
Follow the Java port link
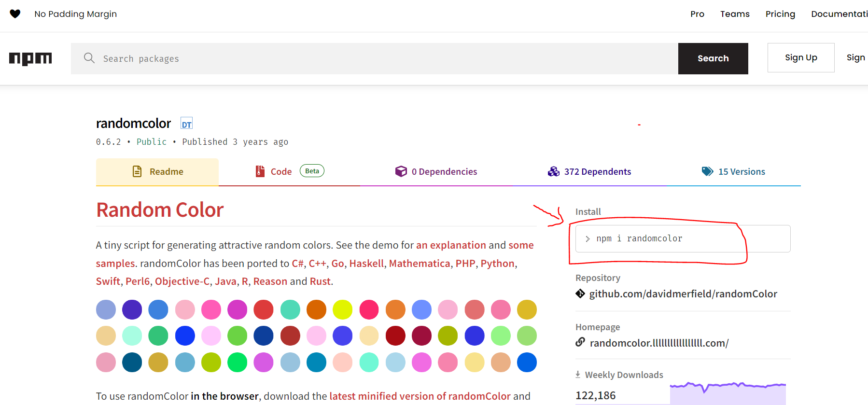pos(225,281)
